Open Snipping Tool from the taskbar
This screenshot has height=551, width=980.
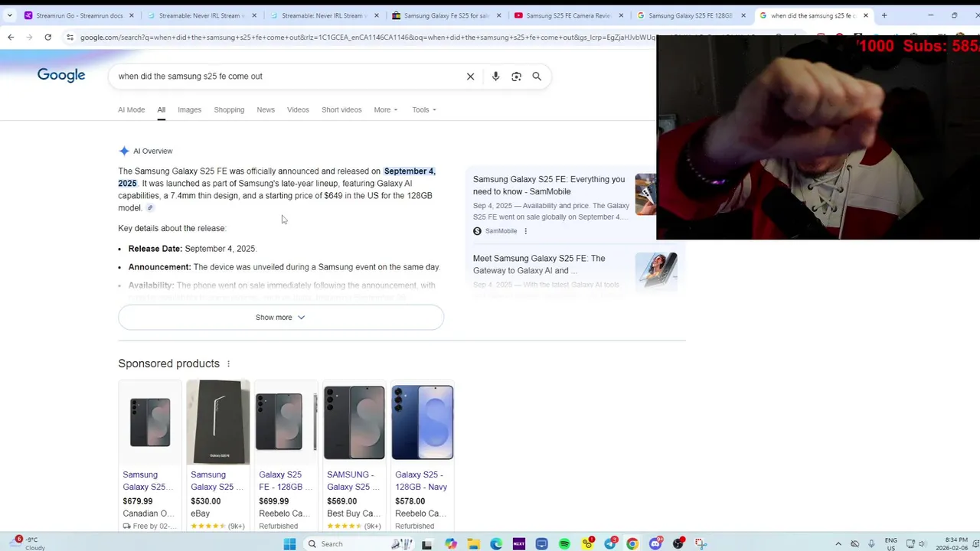(701, 544)
